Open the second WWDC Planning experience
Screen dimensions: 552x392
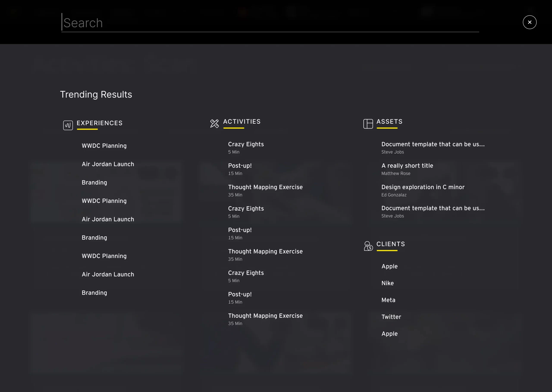[104, 201]
